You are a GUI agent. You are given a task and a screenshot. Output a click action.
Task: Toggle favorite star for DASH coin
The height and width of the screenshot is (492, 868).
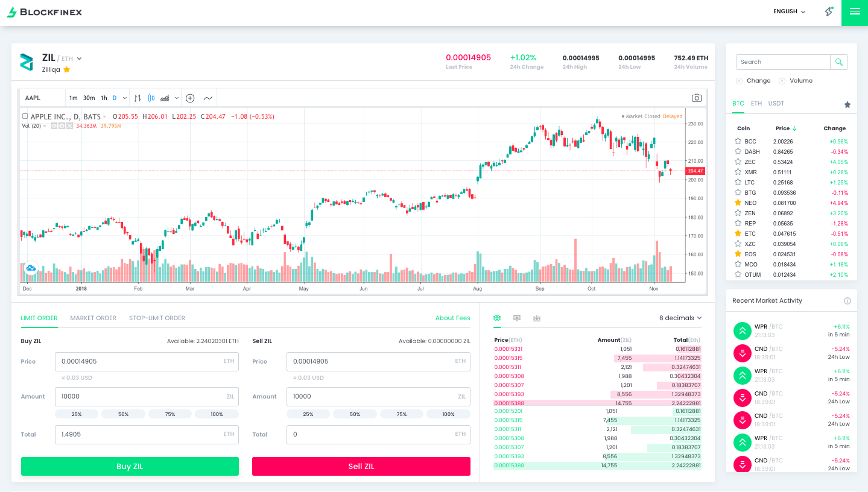738,151
